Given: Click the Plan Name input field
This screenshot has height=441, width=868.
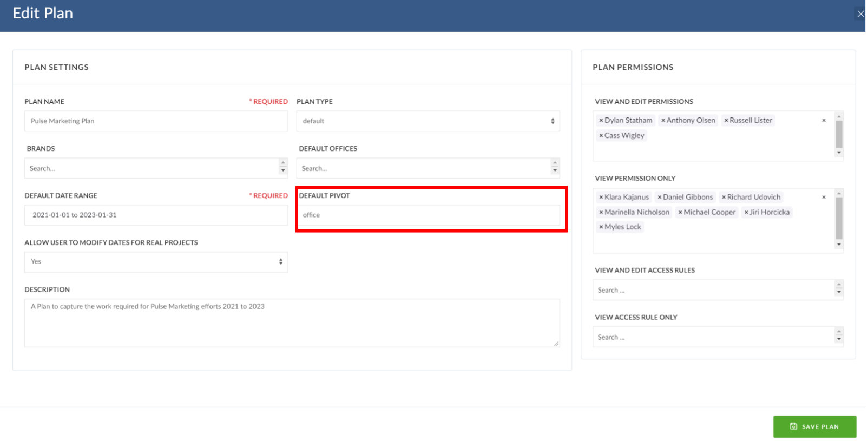Looking at the screenshot, I should 156,121.
